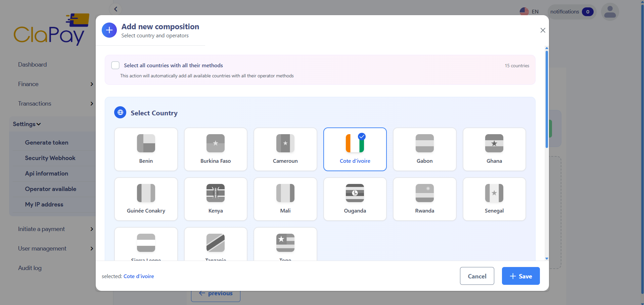Click the globe icon beside Select Country
This screenshot has width=644, height=305.
coord(120,112)
